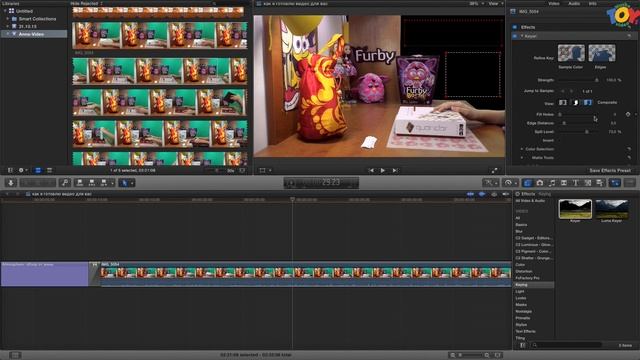
Task: Click the Share button in the toolbar
Action: tap(630, 183)
